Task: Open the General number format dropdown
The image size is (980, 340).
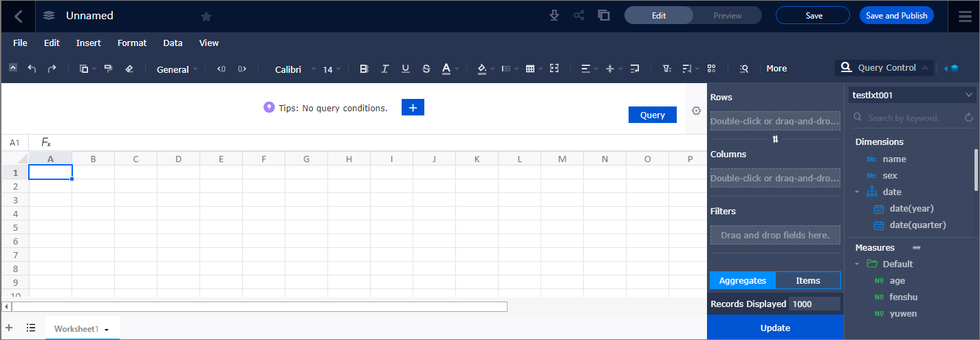Action: click(x=177, y=69)
